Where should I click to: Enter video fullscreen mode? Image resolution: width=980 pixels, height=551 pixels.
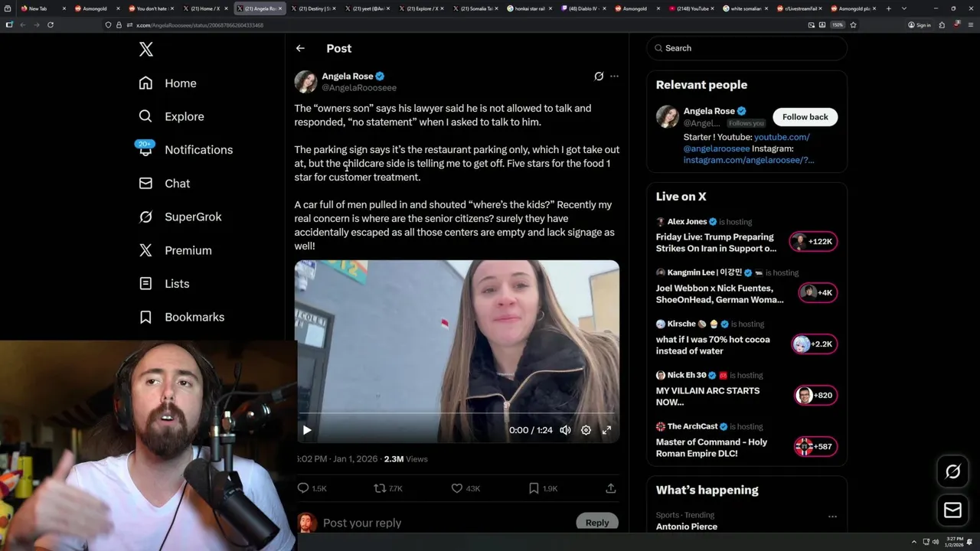(x=606, y=430)
